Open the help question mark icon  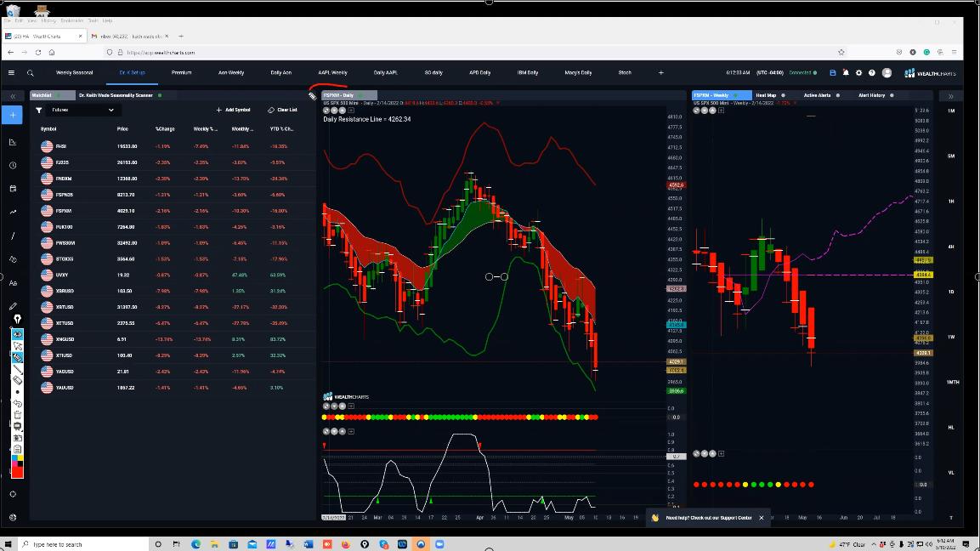pos(872,73)
